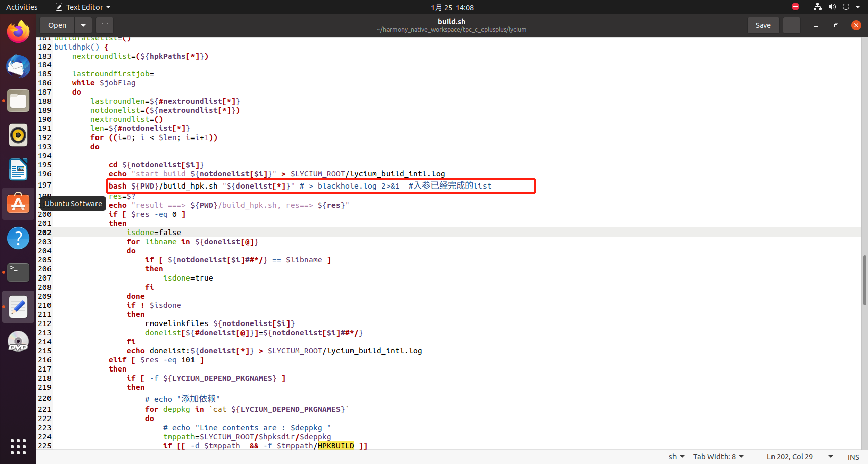Toggle the INS insert mode indicator
This screenshot has width=868, height=464.
coord(853,457)
